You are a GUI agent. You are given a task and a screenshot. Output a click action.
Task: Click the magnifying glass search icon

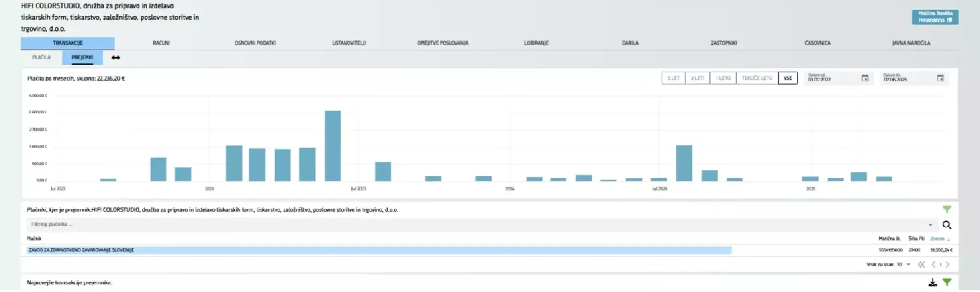coord(947,225)
